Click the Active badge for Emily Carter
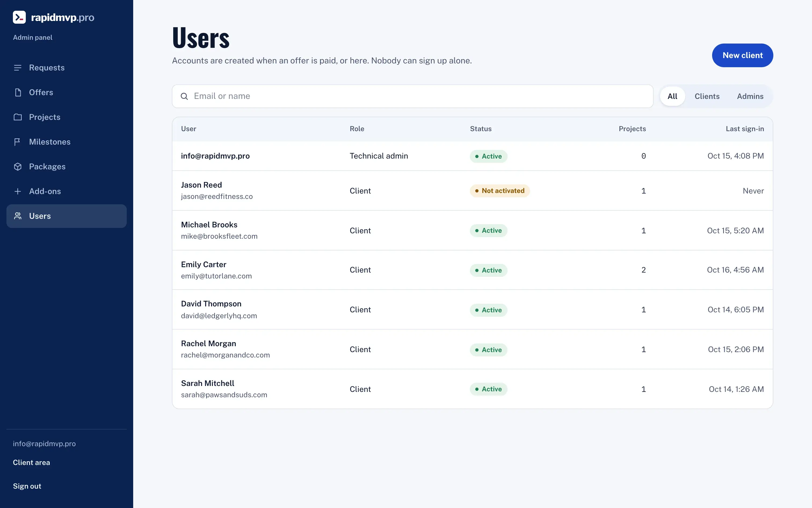The width and height of the screenshot is (812, 508). 488,270
